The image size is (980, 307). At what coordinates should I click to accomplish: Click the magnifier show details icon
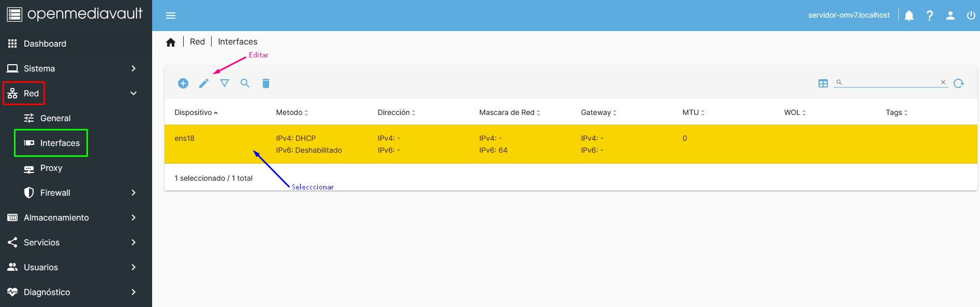[x=245, y=83]
